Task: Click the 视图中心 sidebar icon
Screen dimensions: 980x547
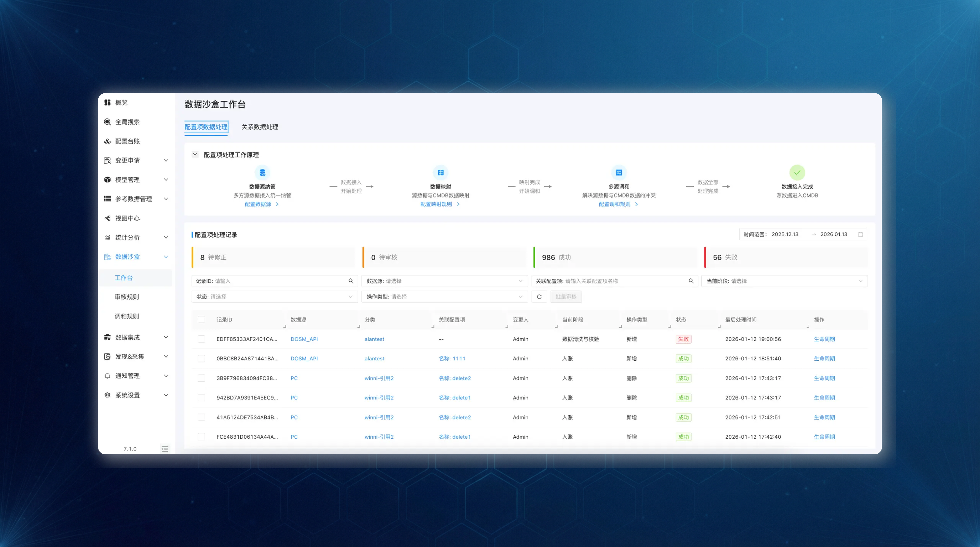Action: pos(107,218)
